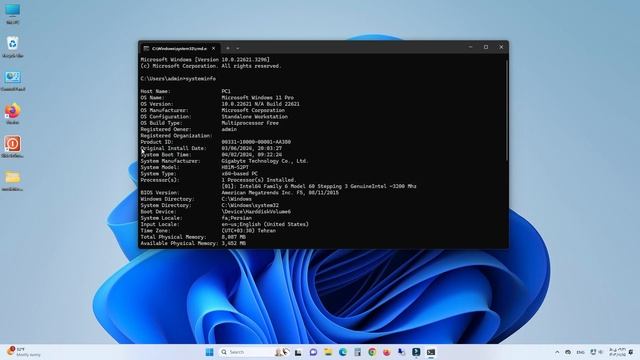Viewport: 640px width, 360px height.
Task: Launch Firefox from the taskbar
Action: [x=387, y=352]
